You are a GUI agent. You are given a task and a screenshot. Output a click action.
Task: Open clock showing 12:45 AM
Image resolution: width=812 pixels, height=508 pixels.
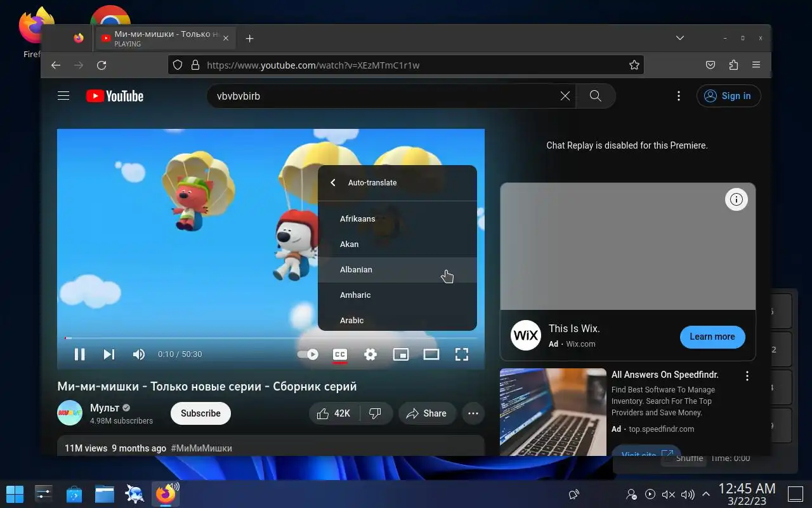click(747, 493)
